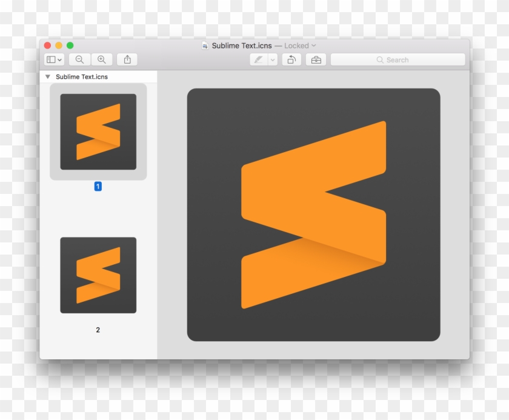Open the sidebar view mode menu

[54, 59]
